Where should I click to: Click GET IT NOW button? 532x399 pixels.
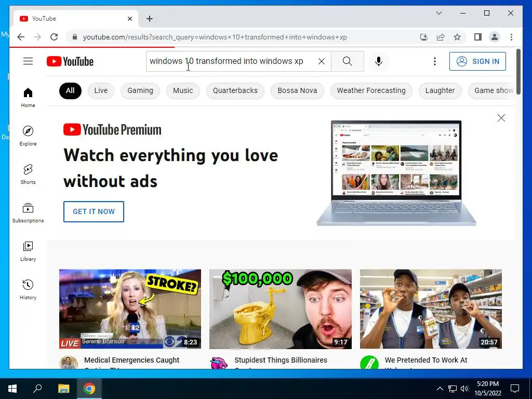[x=94, y=212]
